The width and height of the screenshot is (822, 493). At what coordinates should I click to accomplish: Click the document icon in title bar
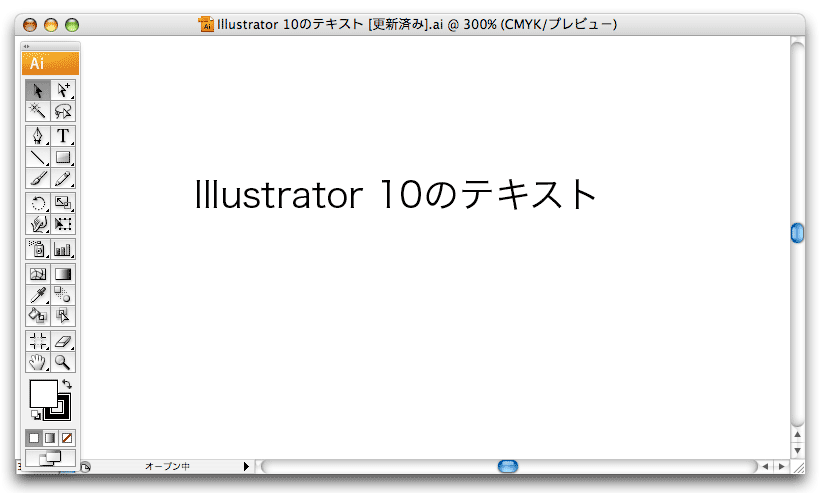(x=206, y=24)
